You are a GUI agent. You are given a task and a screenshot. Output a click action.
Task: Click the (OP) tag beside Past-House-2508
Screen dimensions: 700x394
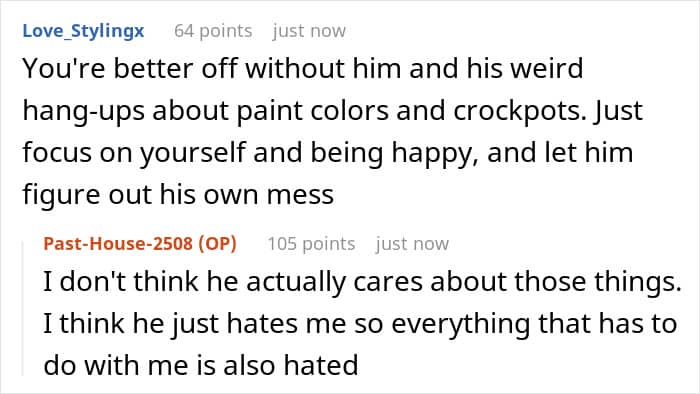(217, 244)
